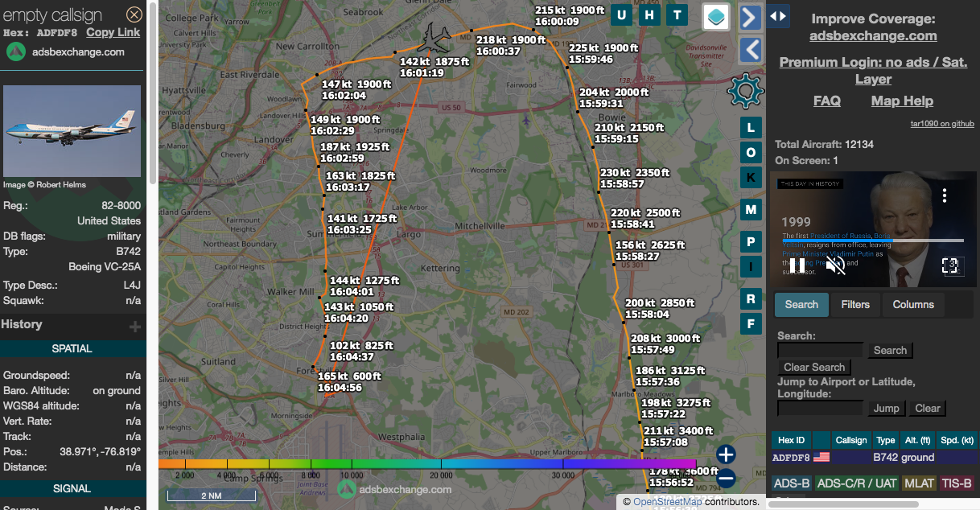Image resolution: width=980 pixels, height=510 pixels.
Task: Open tar1090 on github link
Action: pos(942,124)
